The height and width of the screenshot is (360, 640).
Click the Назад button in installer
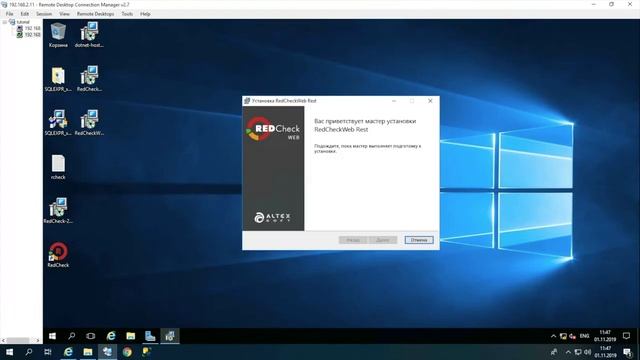tap(353, 240)
